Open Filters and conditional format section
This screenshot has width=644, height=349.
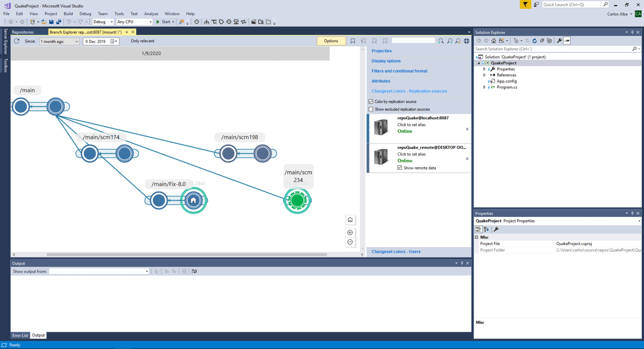click(x=399, y=71)
